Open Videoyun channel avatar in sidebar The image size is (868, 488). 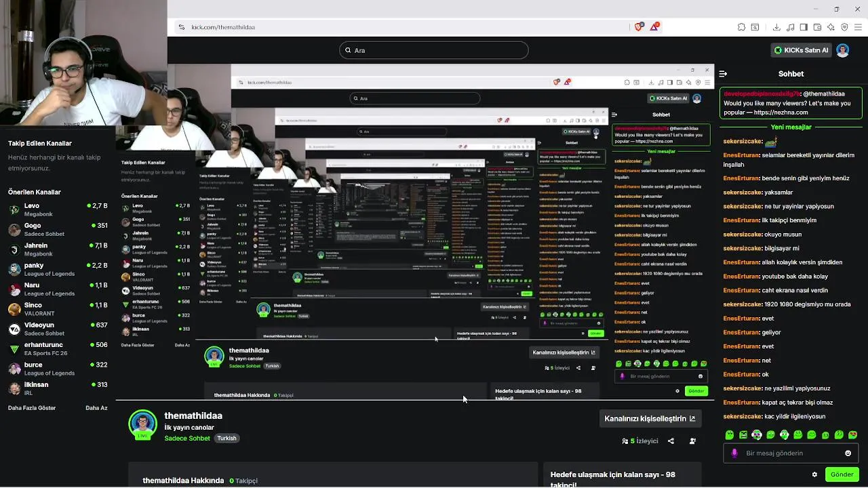tap(14, 329)
